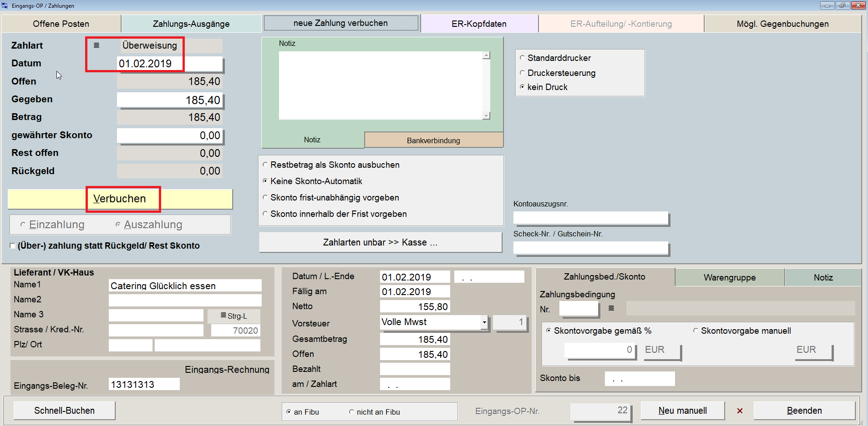Open the Zahlungsbedingung Nr. lookup icon
This screenshot has height=426, width=868.
611,308
